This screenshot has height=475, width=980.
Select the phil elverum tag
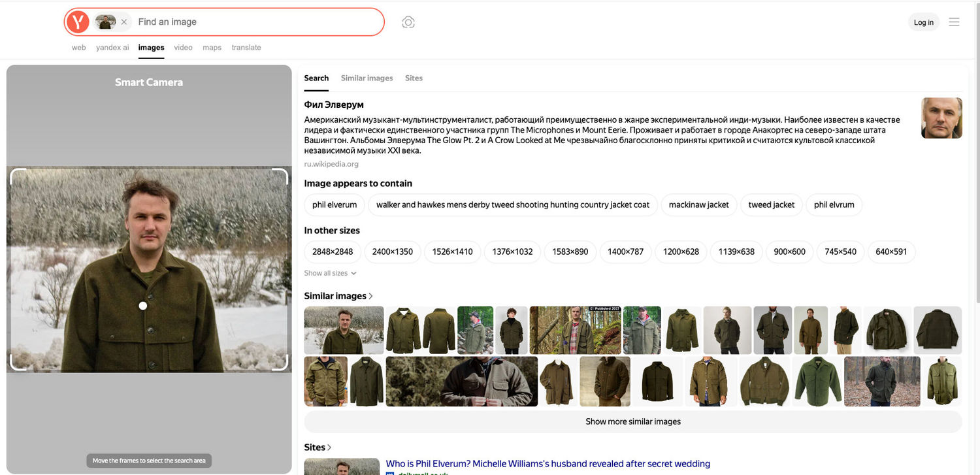point(335,205)
